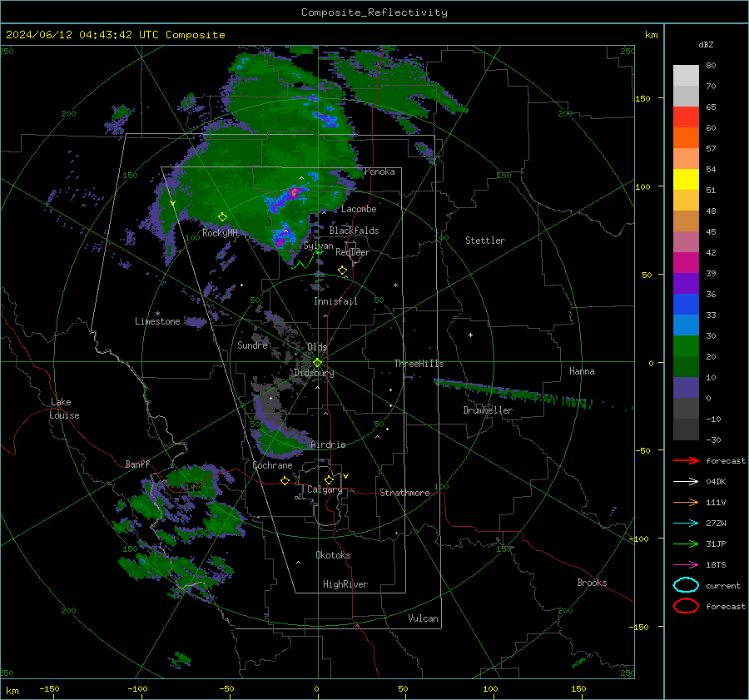Click the Lacombe city label

359,209
